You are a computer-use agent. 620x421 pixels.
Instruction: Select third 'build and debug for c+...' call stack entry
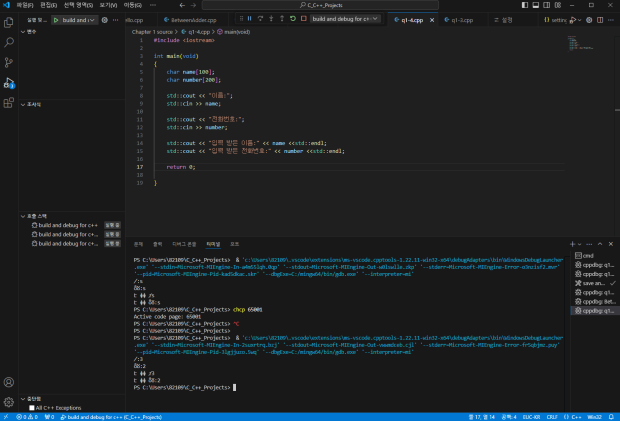click(72, 244)
